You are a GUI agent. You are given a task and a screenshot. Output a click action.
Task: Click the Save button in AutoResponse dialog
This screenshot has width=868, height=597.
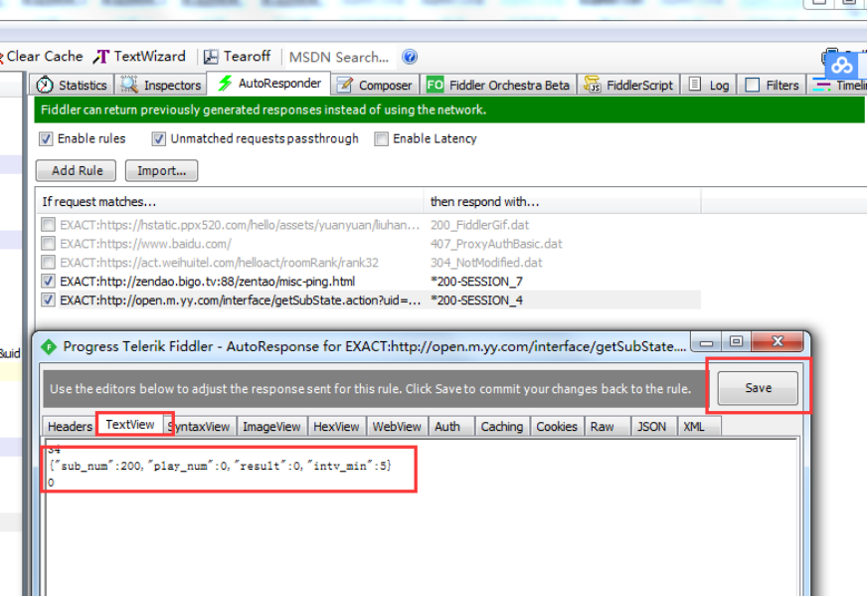758,388
